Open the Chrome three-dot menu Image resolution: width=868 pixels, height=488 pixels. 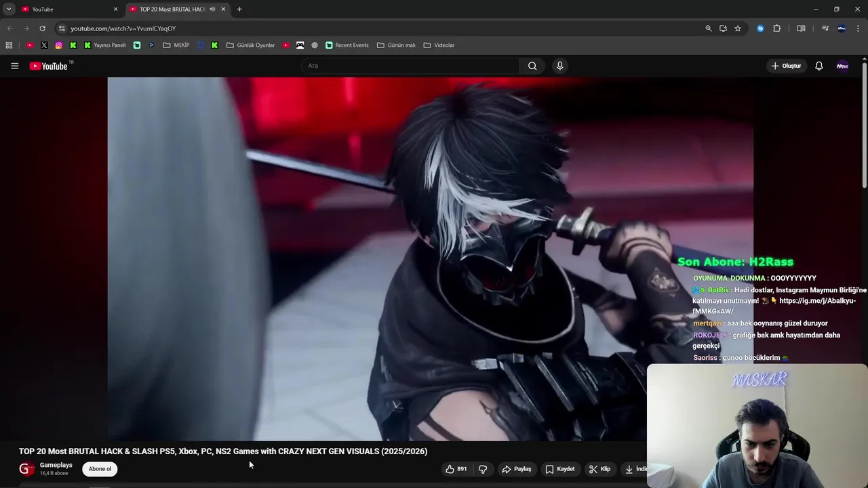pos(859,28)
